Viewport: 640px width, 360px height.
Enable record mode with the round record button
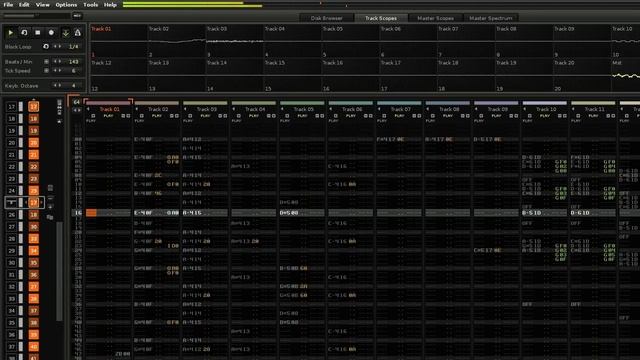[x=51, y=33]
